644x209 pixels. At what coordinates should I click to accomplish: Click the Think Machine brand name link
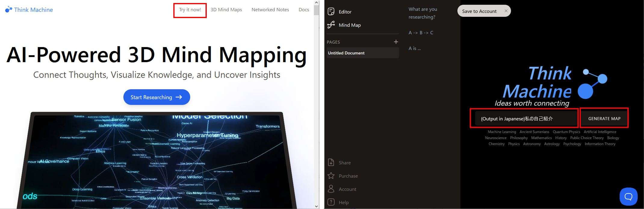coord(33,10)
